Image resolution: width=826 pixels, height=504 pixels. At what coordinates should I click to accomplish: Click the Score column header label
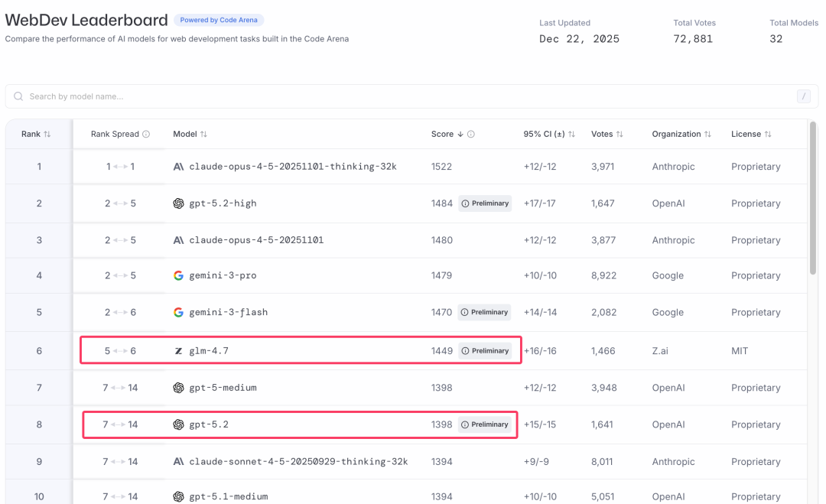[442, 135]
